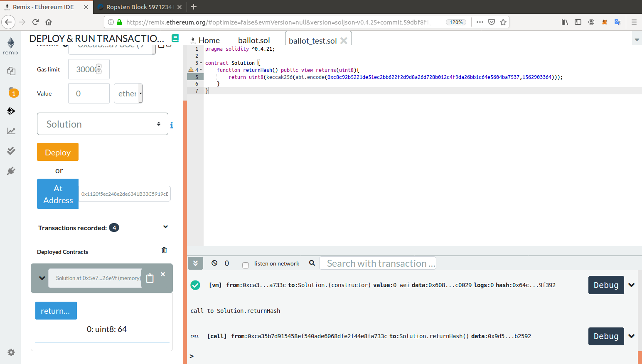
Task: Remove deployed Solution instance with X
Action: pyautogui.click(x=163, y=274)
